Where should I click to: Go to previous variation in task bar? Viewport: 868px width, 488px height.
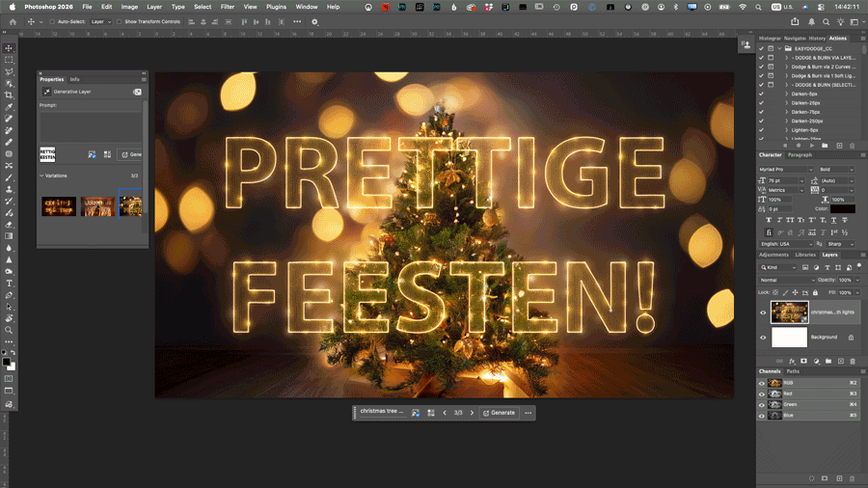[x=445, y=413]
